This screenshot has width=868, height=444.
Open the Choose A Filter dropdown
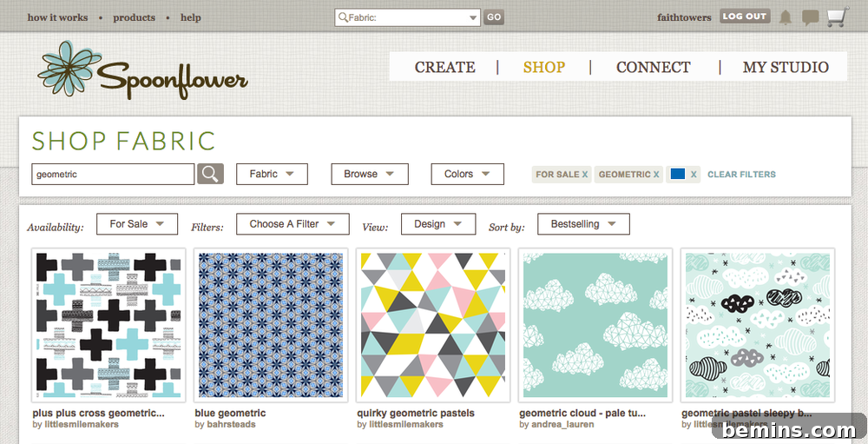pos(293,224)
